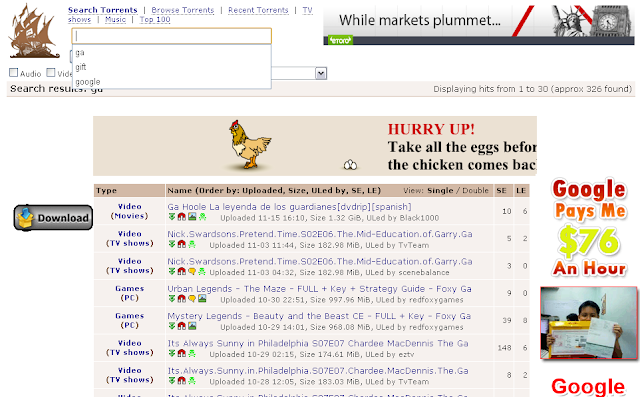Viewport: 640px width, 397px height.
Task: Open cover image icon on Urban Legends row
Action: tap(202, 299)
